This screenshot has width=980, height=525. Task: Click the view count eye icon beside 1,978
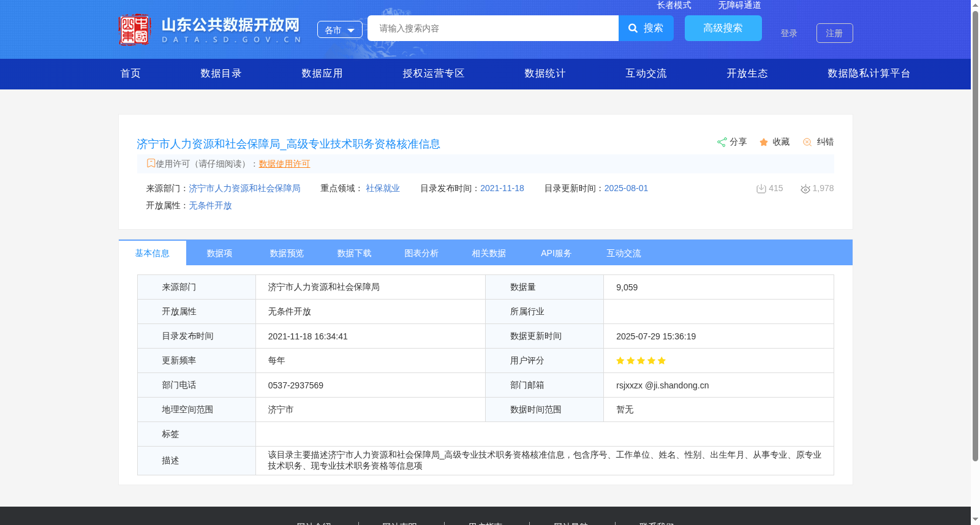[x=805, y=189]
